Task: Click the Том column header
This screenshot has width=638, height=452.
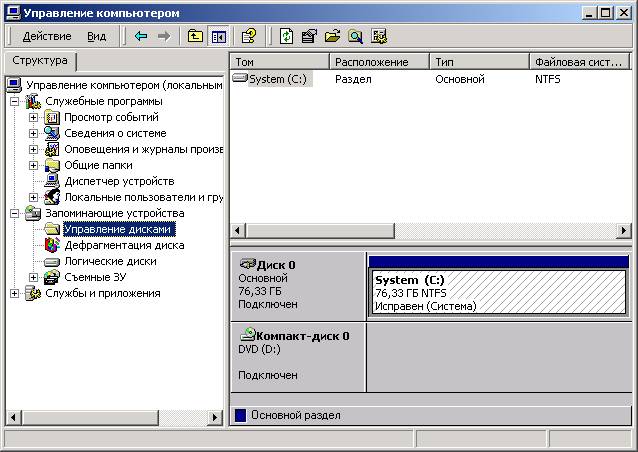Action: 279,62
